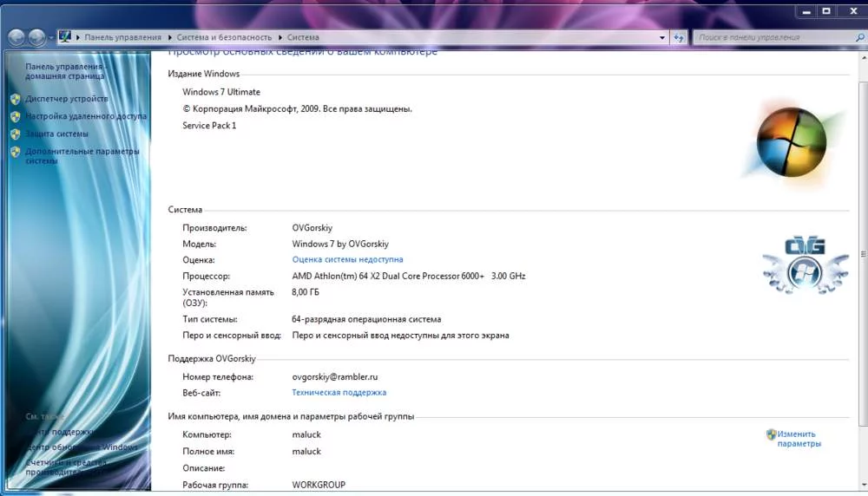
Task: Click the computer icon in the address bar
Action: [x=65, y=36]
